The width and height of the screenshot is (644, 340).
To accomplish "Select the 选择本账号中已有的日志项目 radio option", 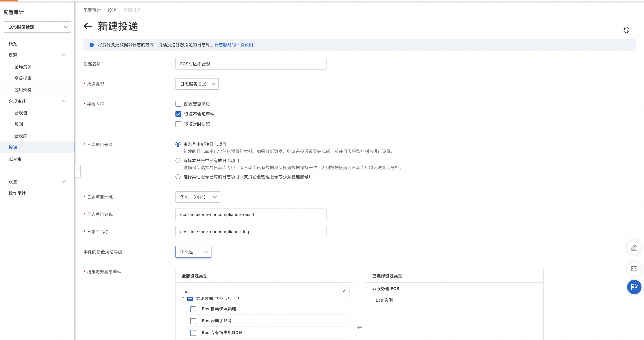I will (178, 160).
